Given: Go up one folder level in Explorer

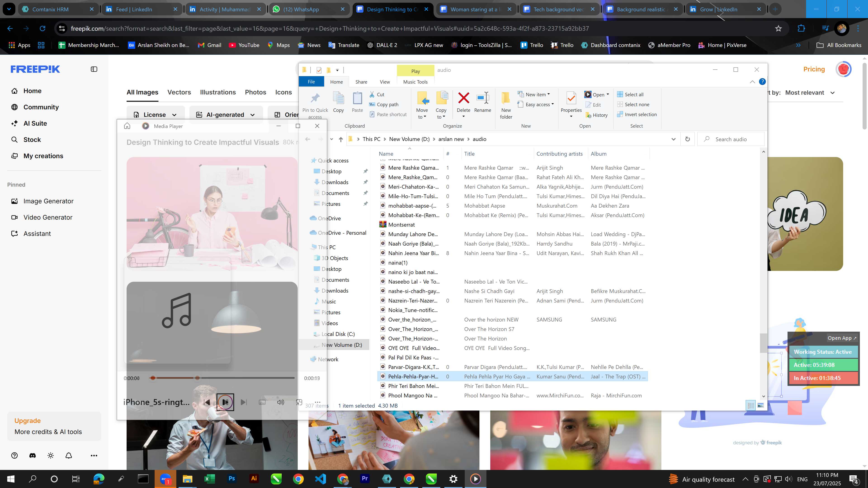Looking at the screenshot, I should coord(341,139).
